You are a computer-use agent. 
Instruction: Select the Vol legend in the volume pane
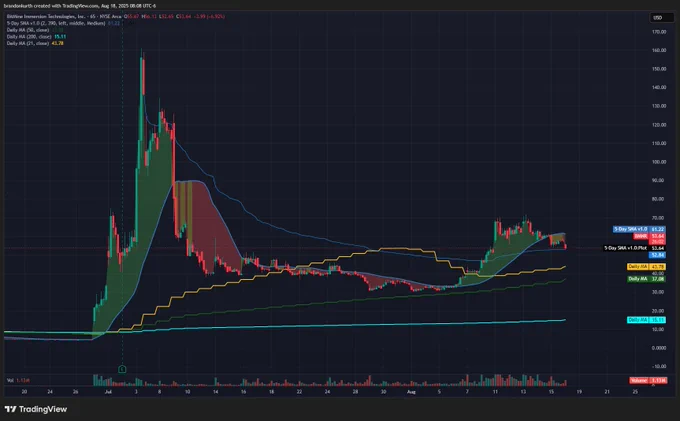point(18,380)
